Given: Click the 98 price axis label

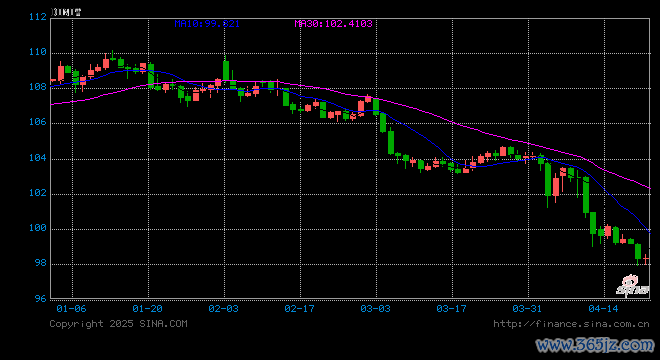Looking at the screenshot, I should (41, 263).
